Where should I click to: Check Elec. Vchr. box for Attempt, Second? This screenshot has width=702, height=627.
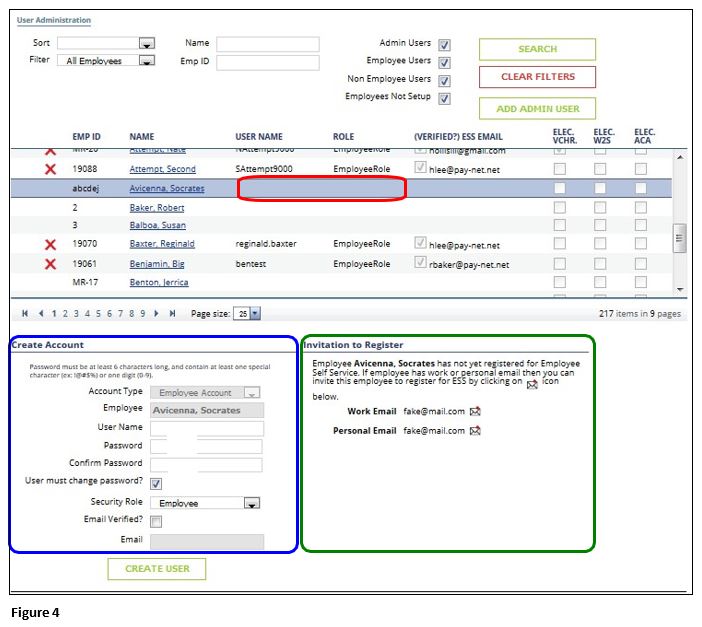pos(560,169)
